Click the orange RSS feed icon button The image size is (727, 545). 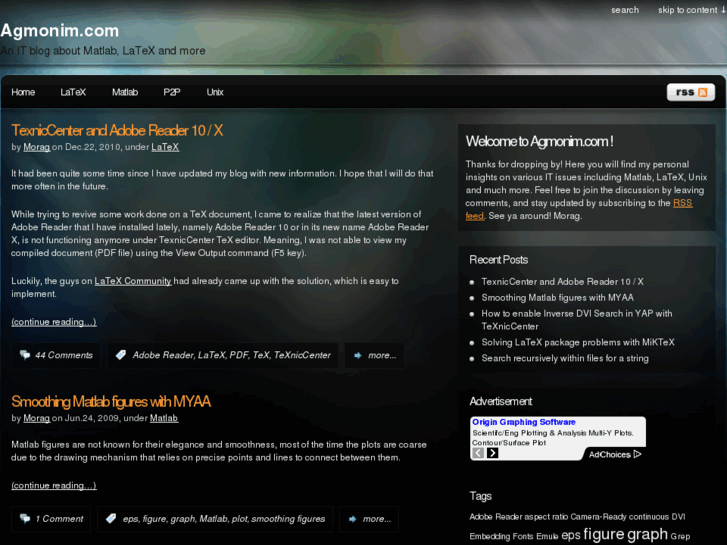tap(690, 92)
